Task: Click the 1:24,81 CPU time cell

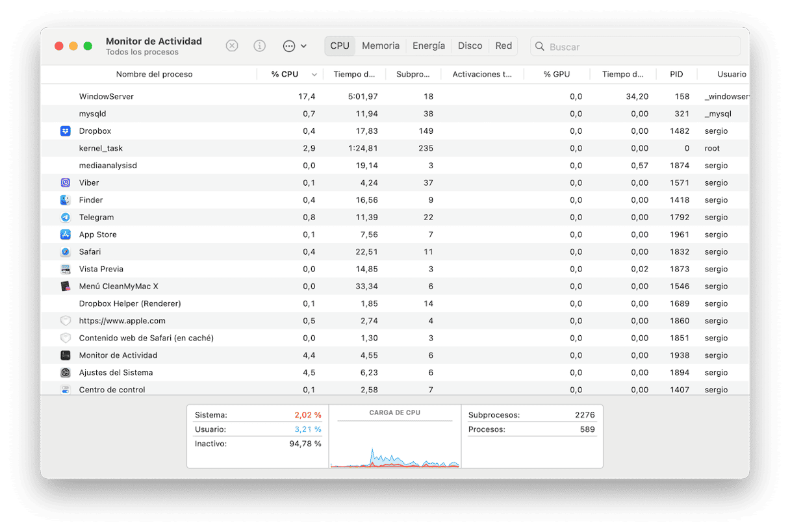Action: [x=363, y=148]
